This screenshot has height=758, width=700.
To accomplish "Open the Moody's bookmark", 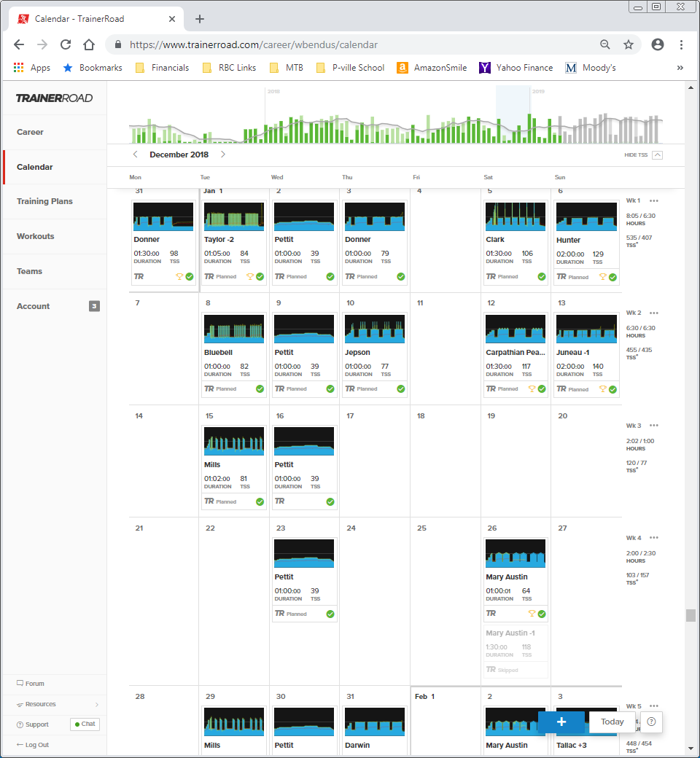I will click(591, 68).
